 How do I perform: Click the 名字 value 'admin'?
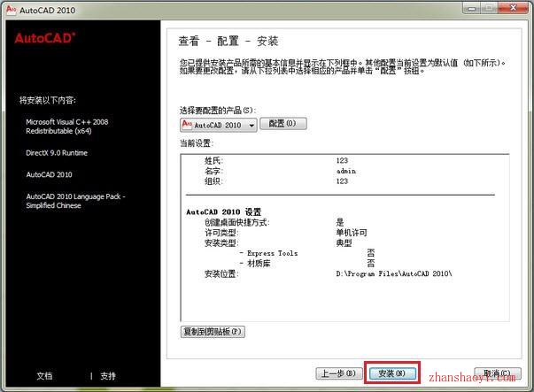pos(346,171)
